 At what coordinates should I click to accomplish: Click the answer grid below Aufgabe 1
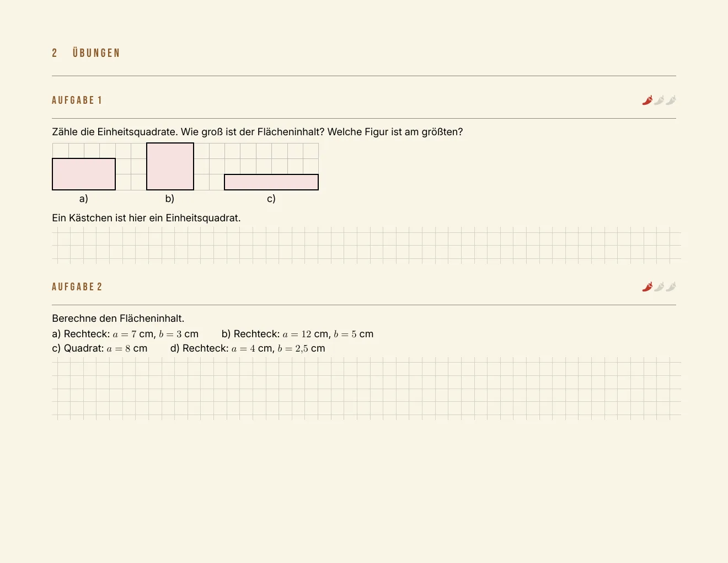click(x=367, y=245)
